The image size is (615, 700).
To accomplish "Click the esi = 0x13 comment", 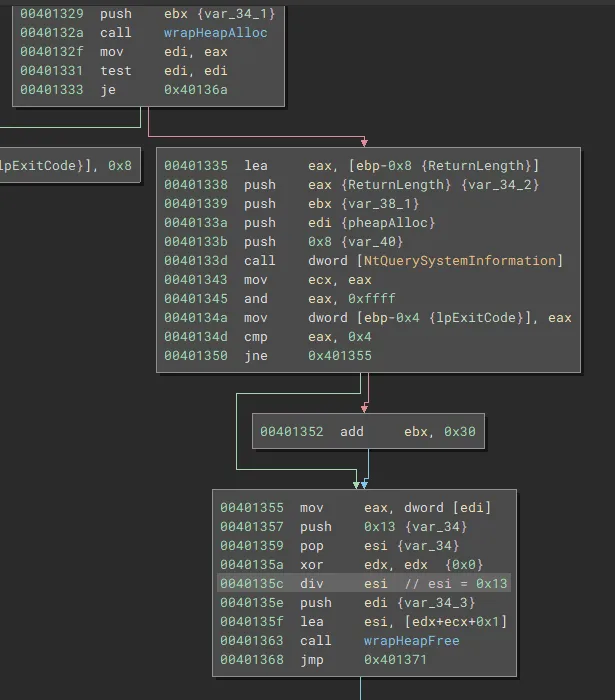I will [456, 583].
